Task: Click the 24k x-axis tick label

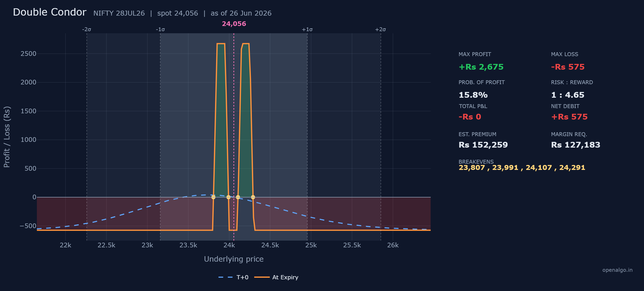Action: [229, 245]
